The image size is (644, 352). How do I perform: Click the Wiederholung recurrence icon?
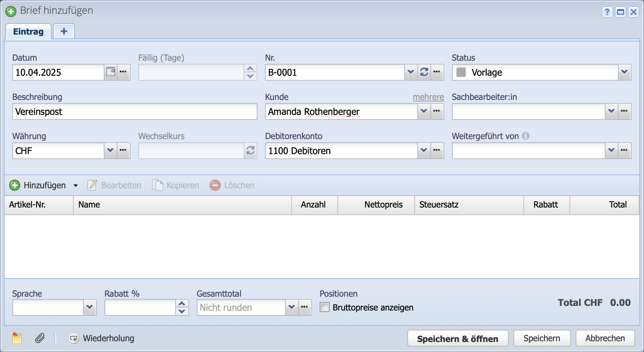coord(74,338)
